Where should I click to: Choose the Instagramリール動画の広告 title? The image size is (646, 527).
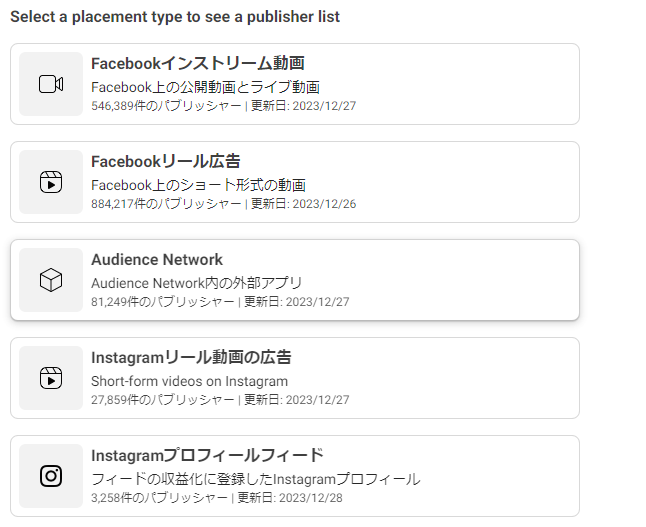pyautogui.click(x=191, y=357)
